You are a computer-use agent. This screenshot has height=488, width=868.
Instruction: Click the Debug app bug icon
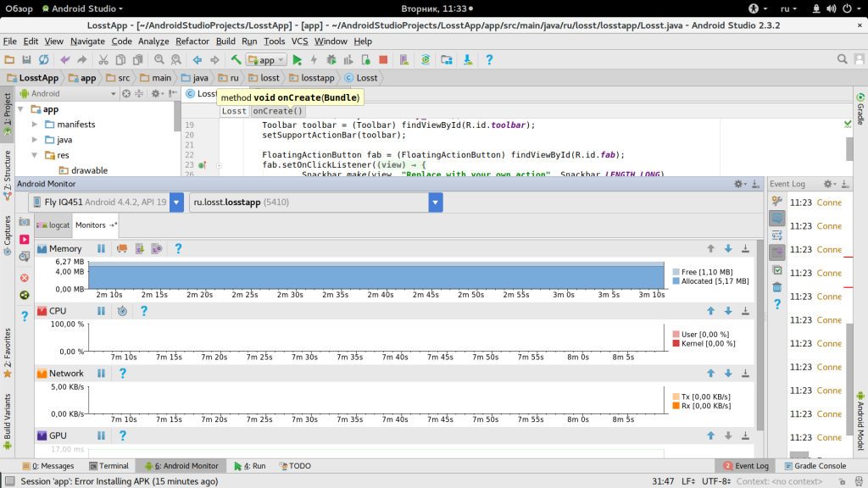click(331, 60)
